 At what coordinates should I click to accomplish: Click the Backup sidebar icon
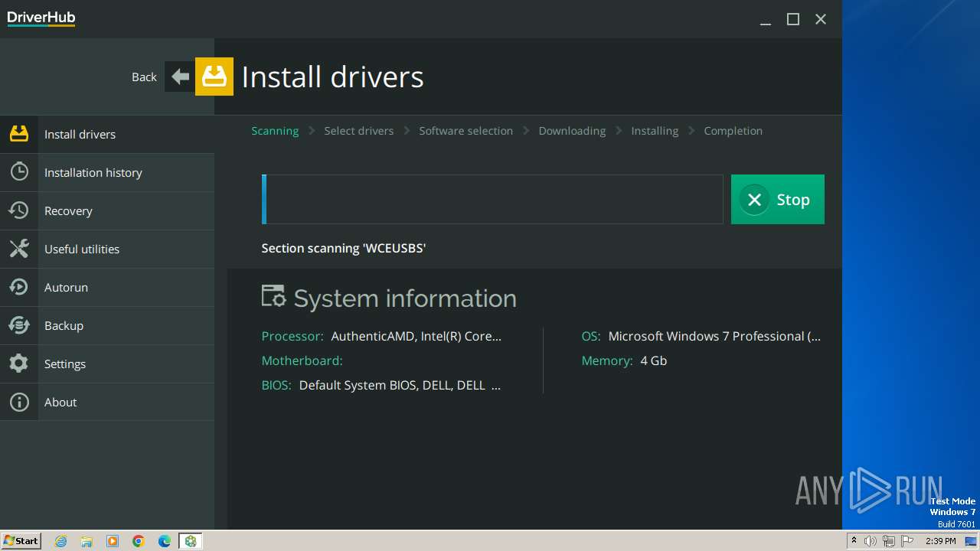pyautogui.click(x=19, y=325)
